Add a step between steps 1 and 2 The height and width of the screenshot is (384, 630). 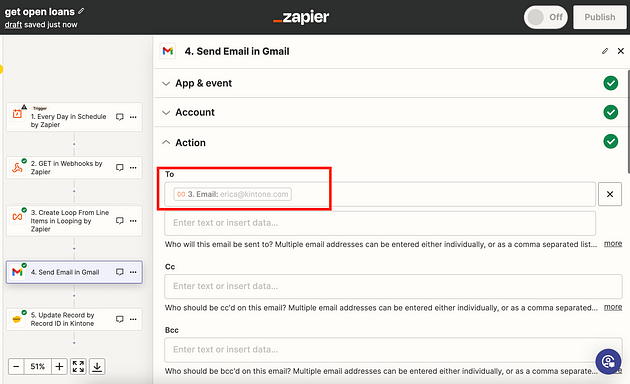(x=74, y=144)
